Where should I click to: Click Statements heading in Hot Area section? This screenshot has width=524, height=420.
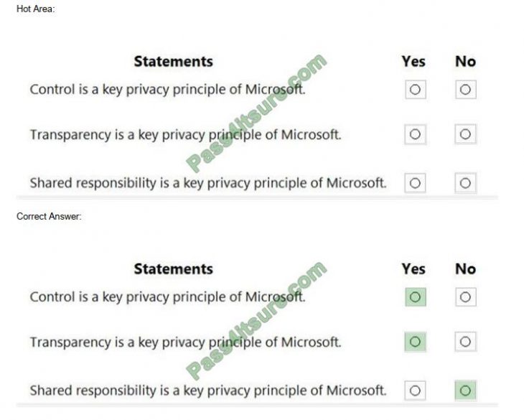point(174,62)
